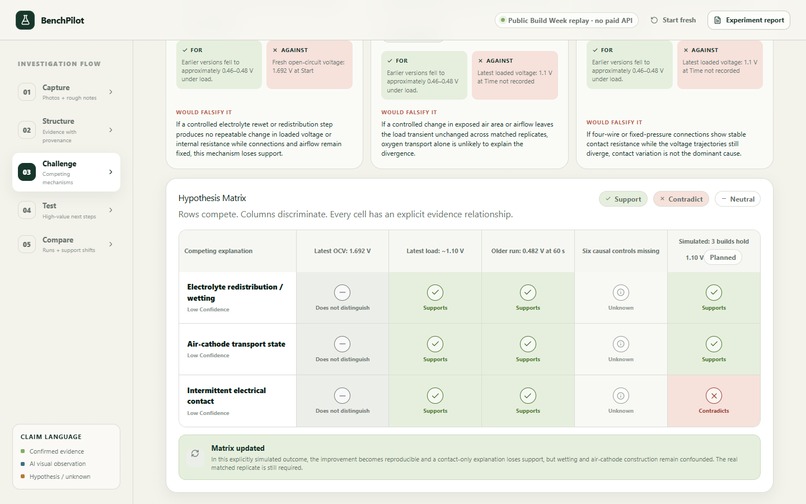This screenshot has width=806, height=504.
Task: Click the Start fresh button
Action: pyautogui.click(x=673, y=20)
